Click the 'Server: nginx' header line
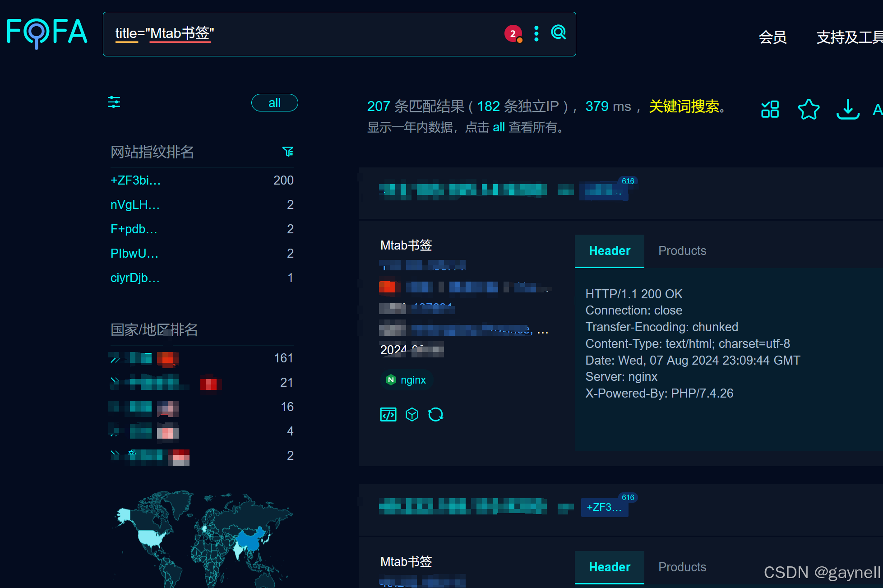The image size is (883, 588). [621, 377]
